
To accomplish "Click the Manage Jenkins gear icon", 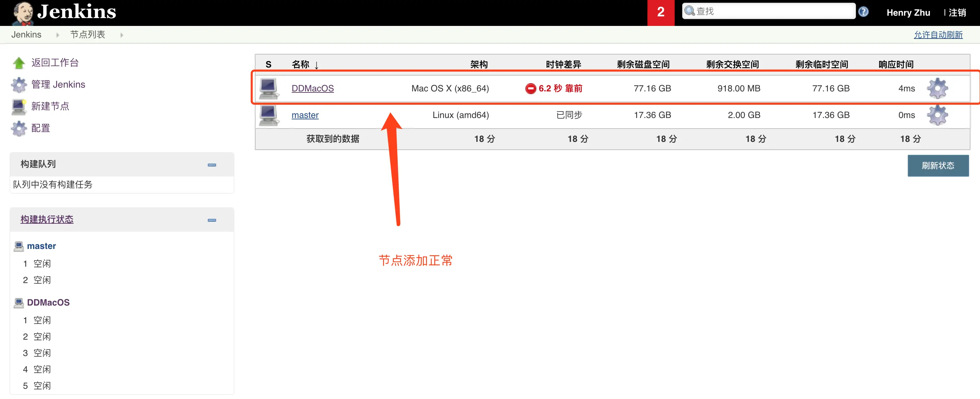I will click(19, 85).
